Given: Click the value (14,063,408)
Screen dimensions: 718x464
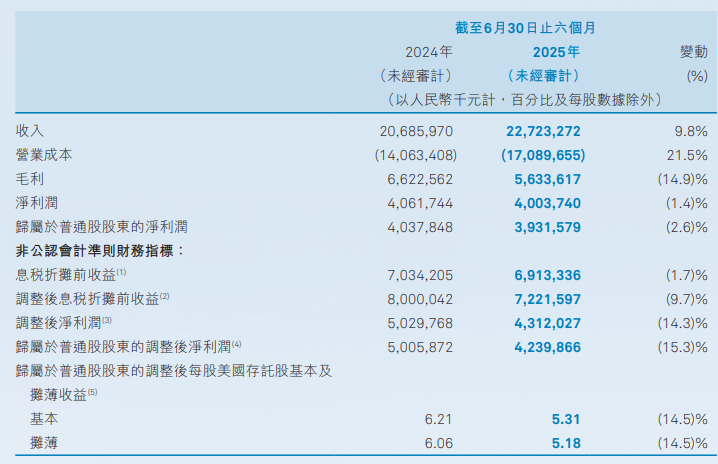Looking at the screenshot, I should point(416,155).
